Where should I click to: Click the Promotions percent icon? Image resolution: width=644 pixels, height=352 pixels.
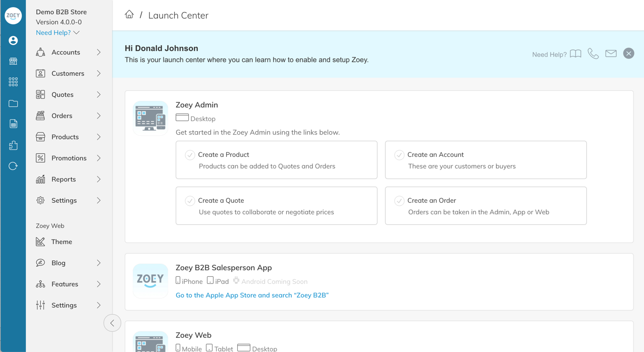coord(40,158)
